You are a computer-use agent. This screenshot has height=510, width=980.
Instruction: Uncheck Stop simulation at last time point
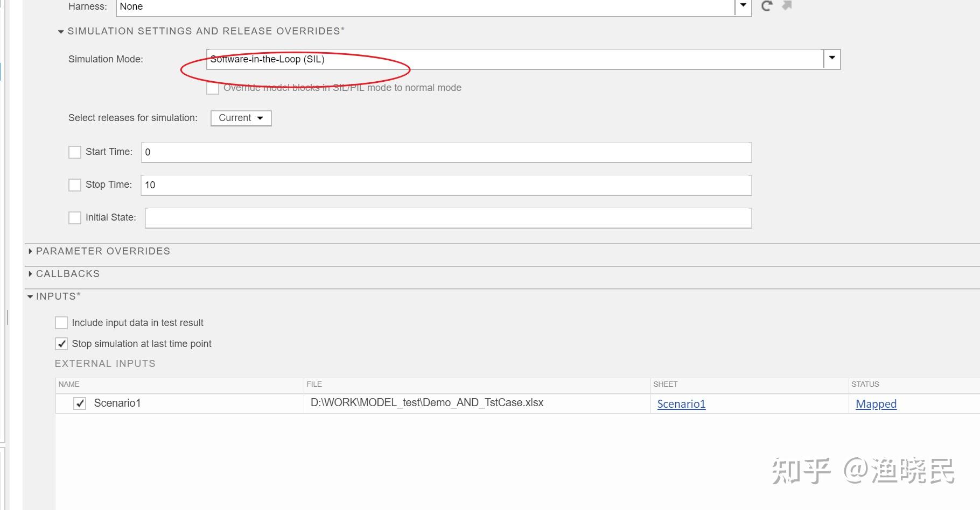pos(61,344)
